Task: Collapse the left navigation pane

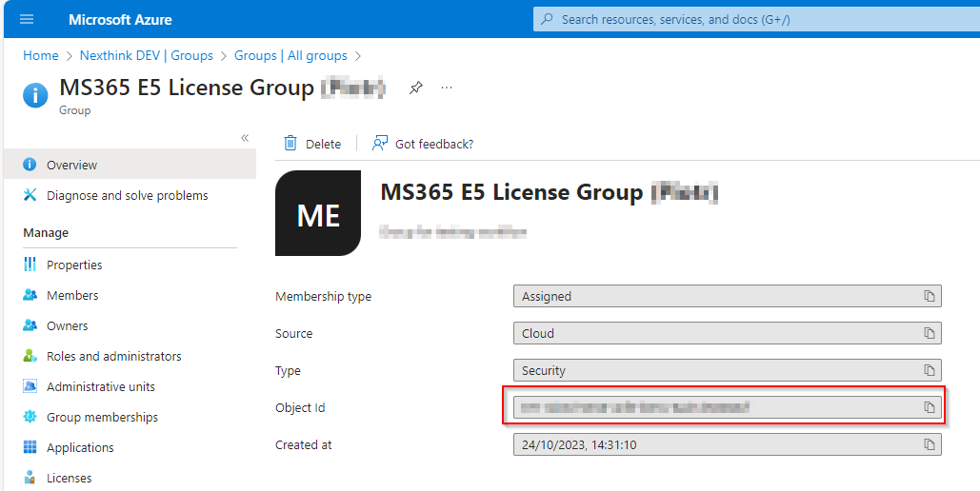Action: (x=245, y=138)
